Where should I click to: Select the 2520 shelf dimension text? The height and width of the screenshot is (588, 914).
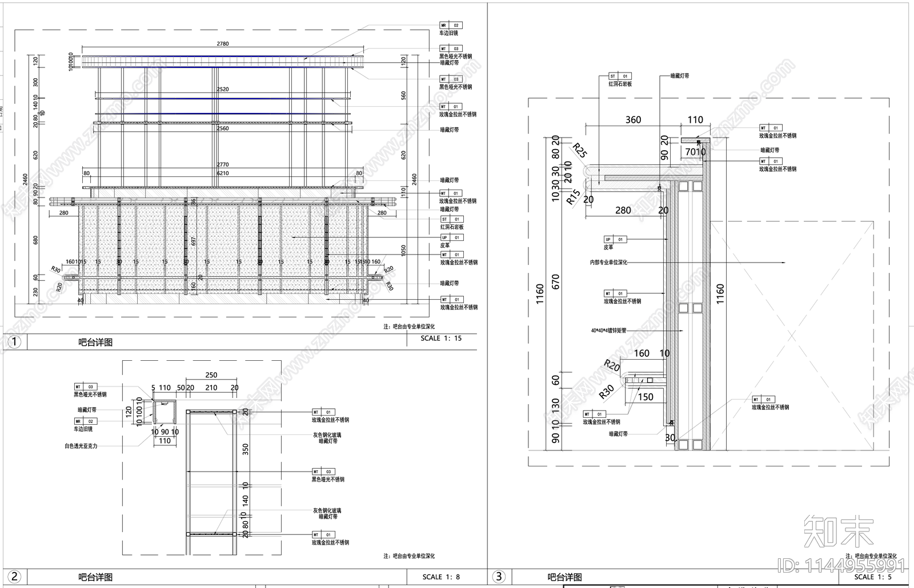[x=223, y=89]
